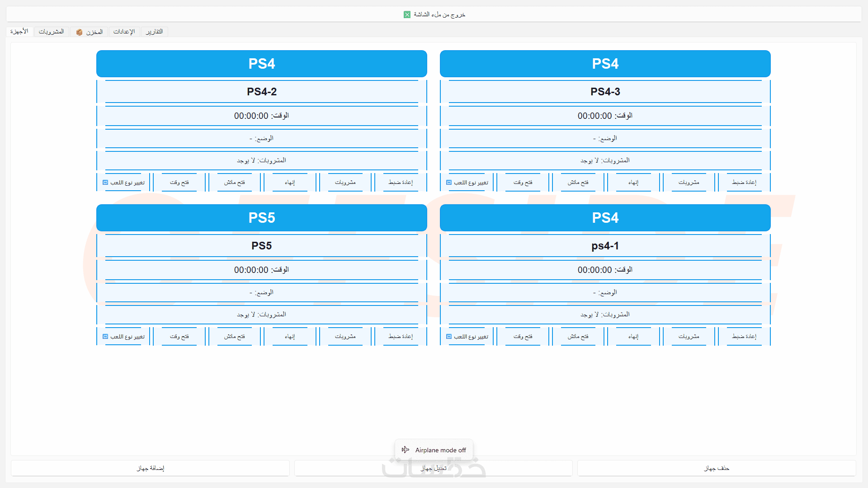Open مشروبات for ps4-1 device
This screenshot has width=868, height=488.
tap(689, 337)
